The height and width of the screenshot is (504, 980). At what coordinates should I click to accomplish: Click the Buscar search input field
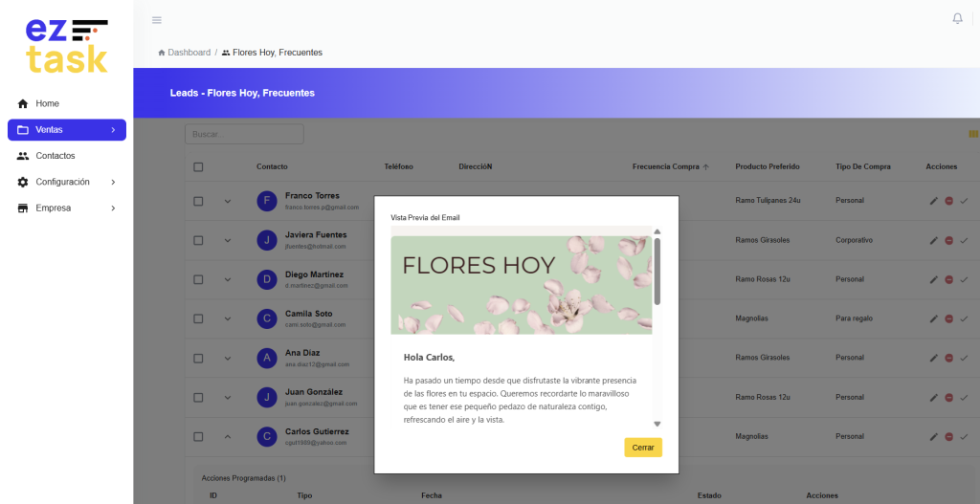tap(244, 134)
